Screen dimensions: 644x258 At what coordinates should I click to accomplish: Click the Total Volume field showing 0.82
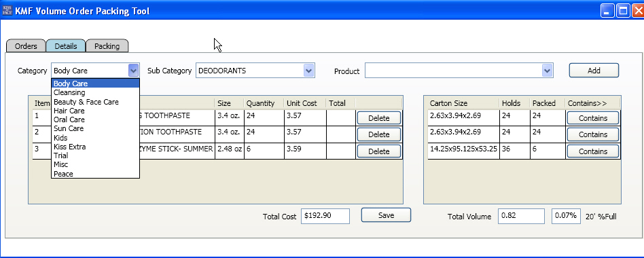(x=521, y=216)
